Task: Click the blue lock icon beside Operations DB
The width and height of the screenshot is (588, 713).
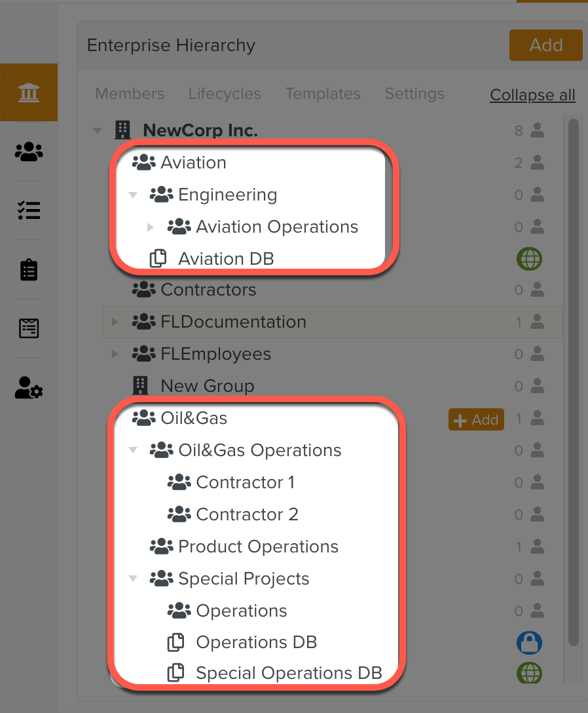Action: pos(529,643)
